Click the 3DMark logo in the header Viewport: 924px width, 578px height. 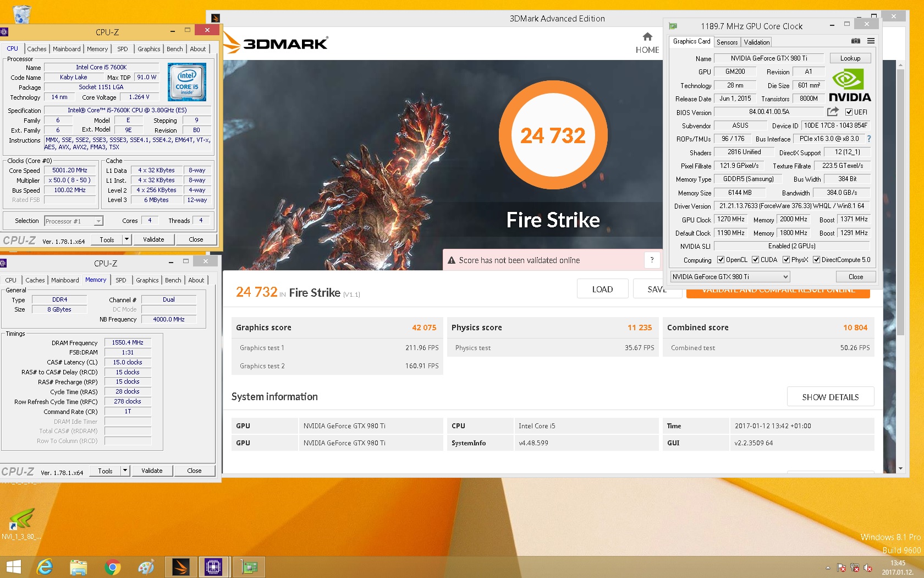(276, 43)
